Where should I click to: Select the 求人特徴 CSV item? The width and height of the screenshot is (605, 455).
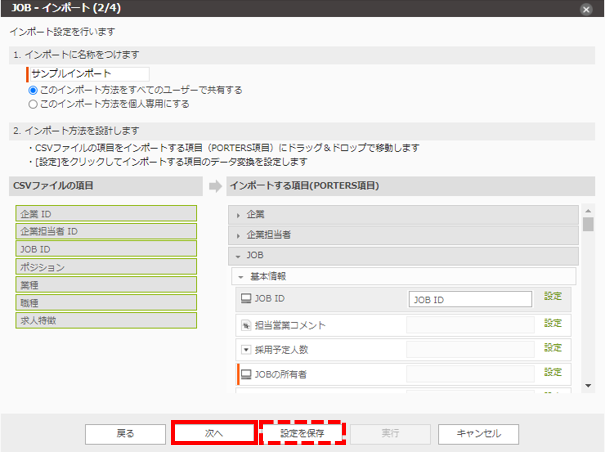pos(106,320)
